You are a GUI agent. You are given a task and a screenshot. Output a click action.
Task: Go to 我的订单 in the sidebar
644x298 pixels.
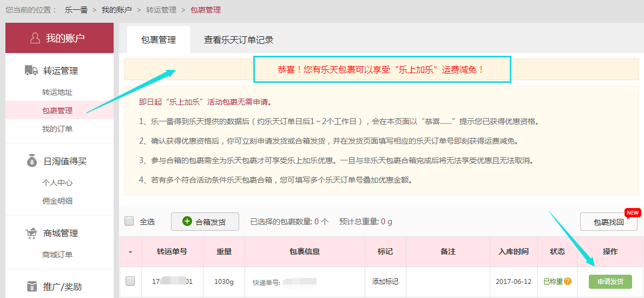[x=57, y=129]
